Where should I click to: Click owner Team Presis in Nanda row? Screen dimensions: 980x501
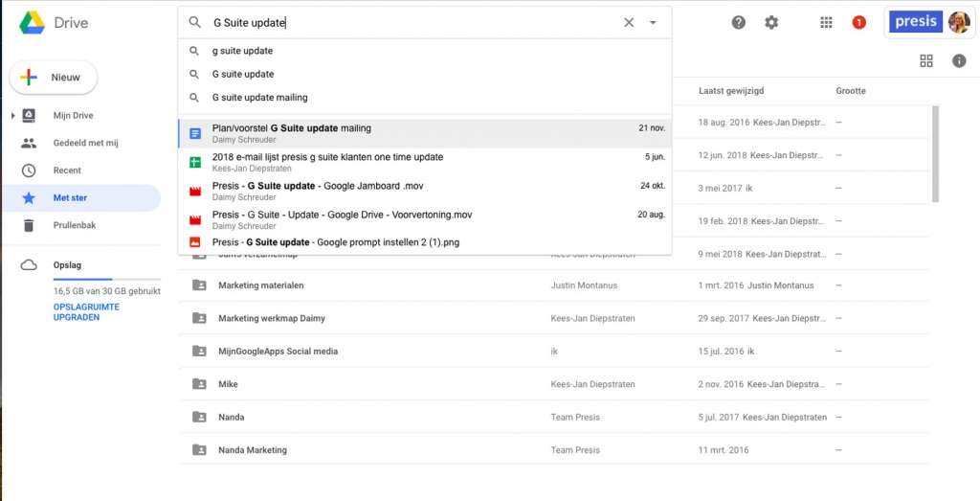(x=575, y=418)
